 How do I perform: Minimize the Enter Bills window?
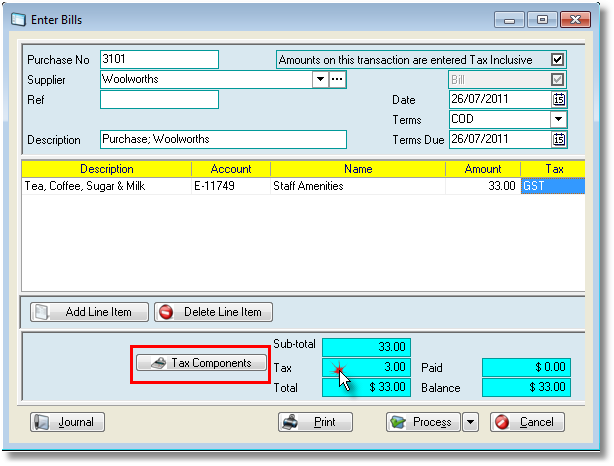coord(509,20)
